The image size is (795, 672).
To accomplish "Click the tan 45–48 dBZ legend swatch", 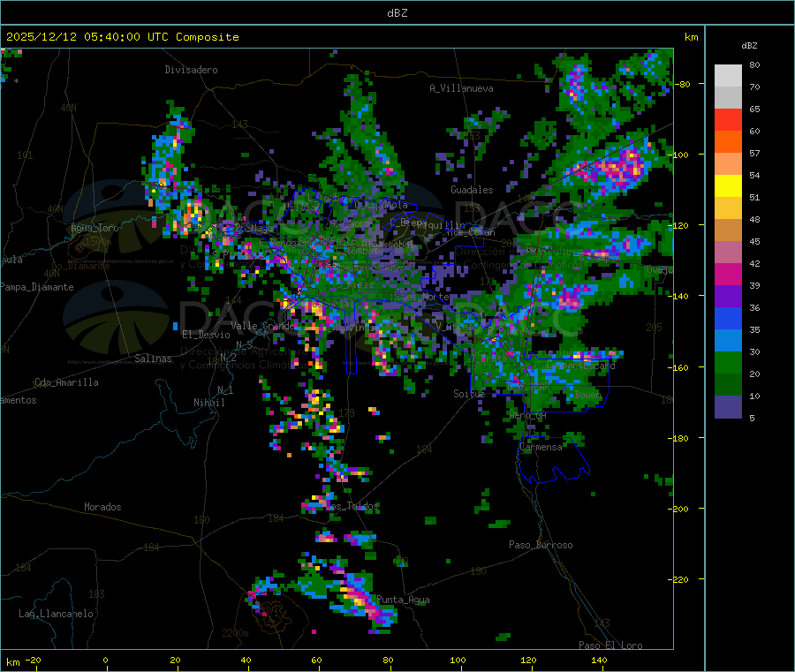I will pyautogui.click(x=728, y=230).
